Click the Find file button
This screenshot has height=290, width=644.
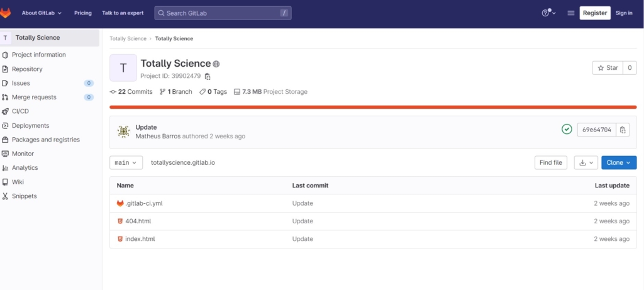[551, 163]
